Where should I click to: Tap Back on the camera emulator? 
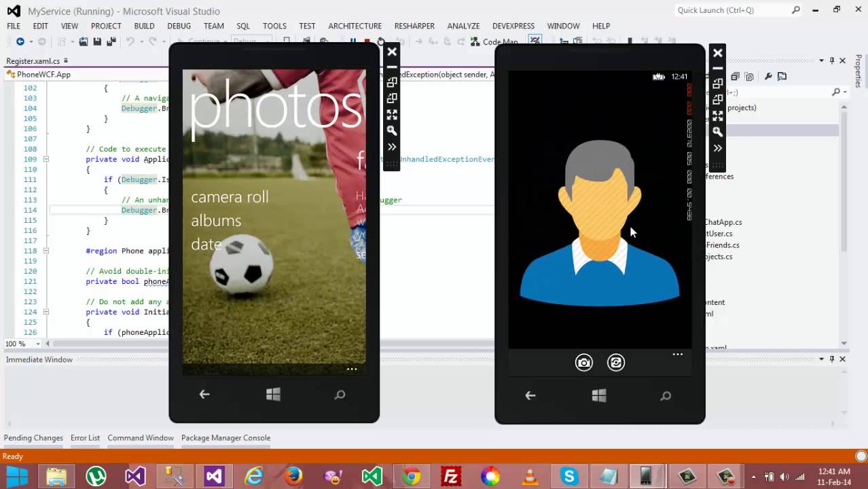[x=530, y=396]
